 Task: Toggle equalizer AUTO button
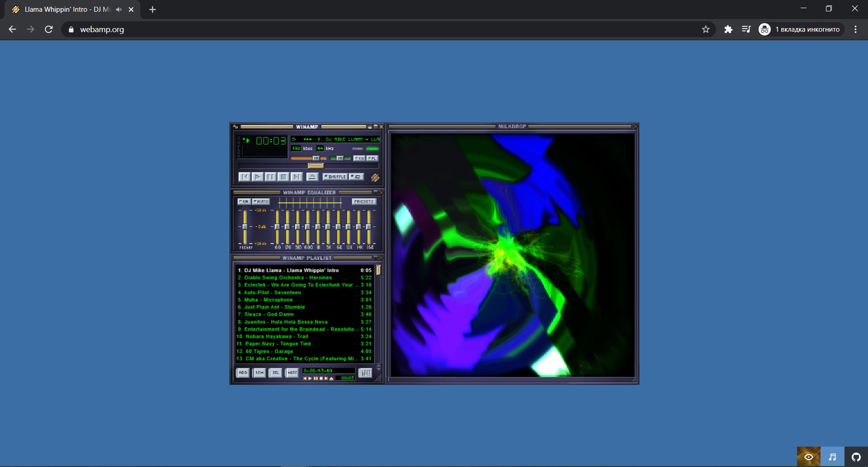tap(261, 201)
